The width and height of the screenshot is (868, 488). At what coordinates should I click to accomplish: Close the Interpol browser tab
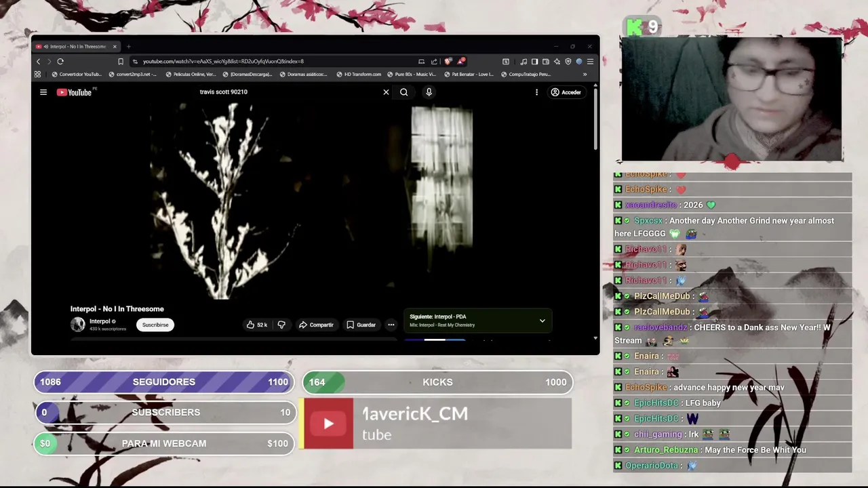point(115,47)
